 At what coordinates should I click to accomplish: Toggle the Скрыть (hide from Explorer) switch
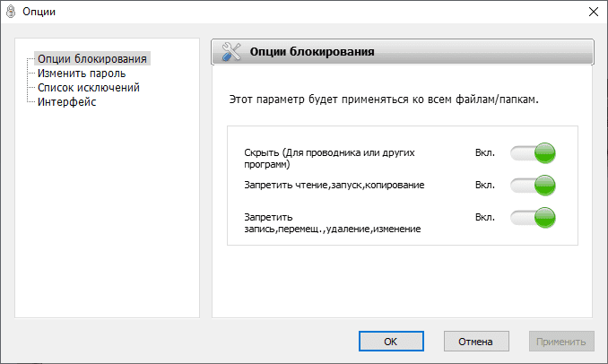[x=533, y=153]
